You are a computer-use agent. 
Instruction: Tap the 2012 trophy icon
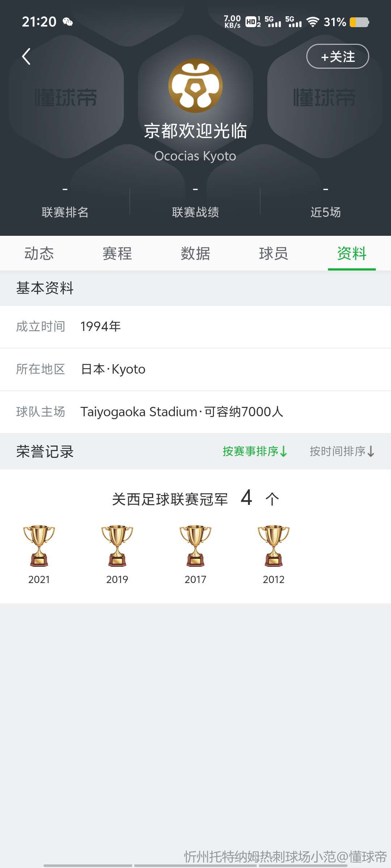pos(274,545)
